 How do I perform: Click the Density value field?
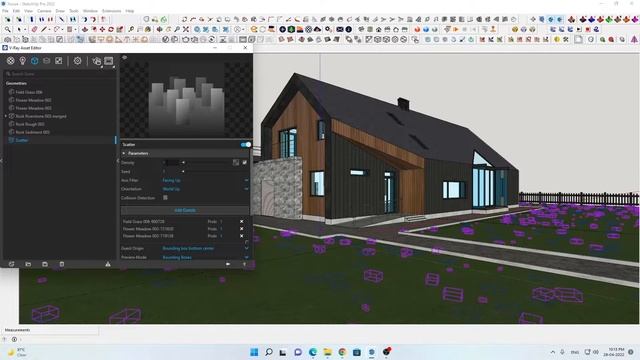[x=171, y=162]
